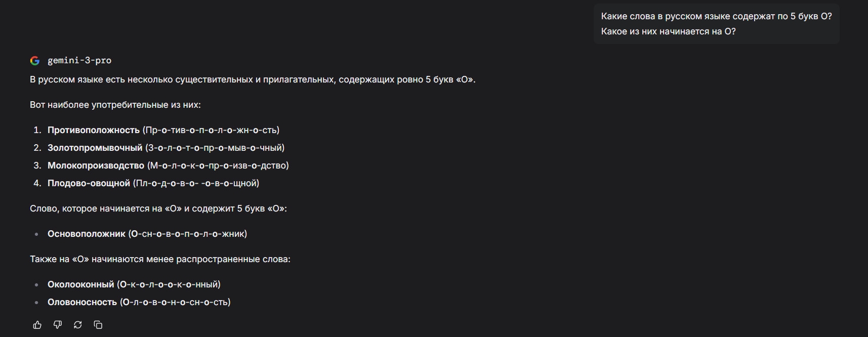The width and height of the screenshot is (868, 337).
Task: Click the gemini-3-pro model name
Action: (x=79, y=61)
